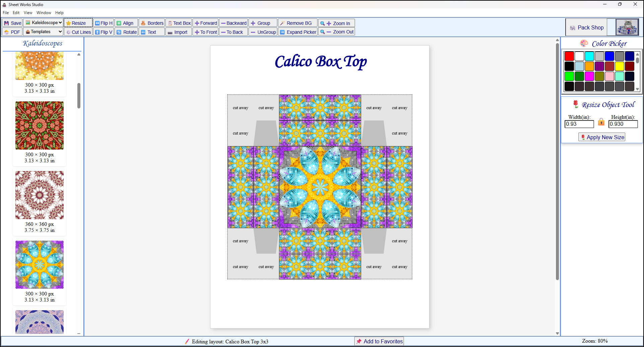This screenshot has width=644, height=347.
Task: Open the Kaleidoscope dropdown
Action: (43, 22)
